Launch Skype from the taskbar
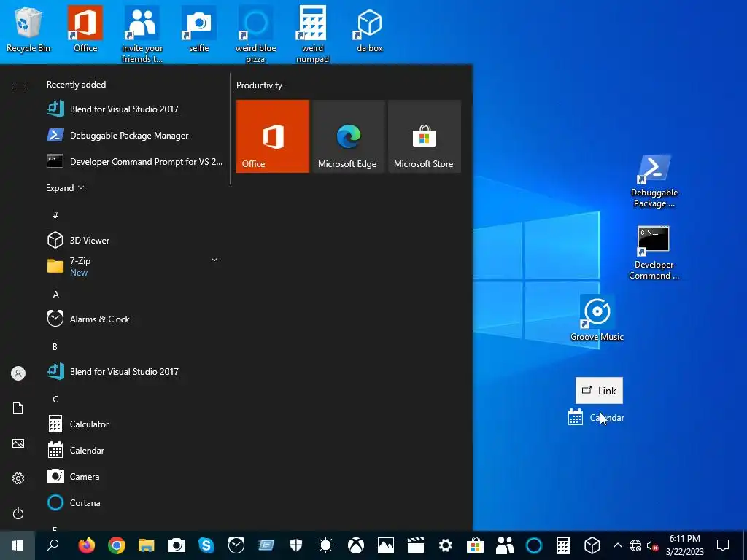 (206, 545)
